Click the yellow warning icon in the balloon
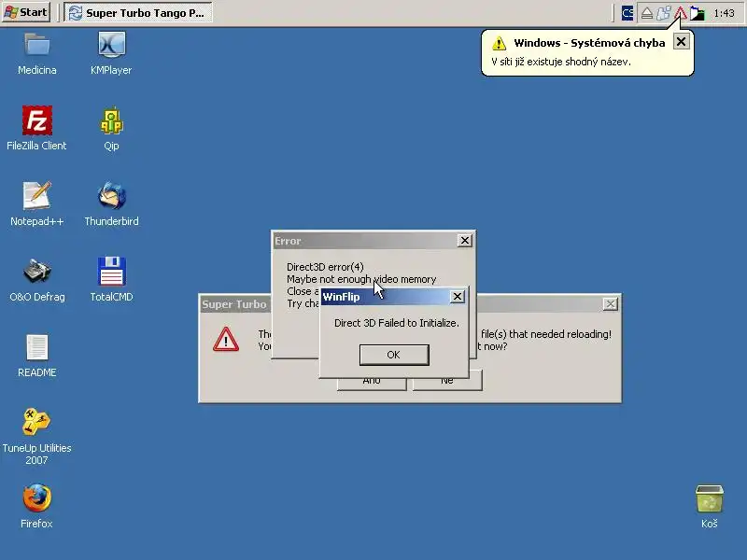The height and width of the screenshot is (560, 747). (499, 43)
